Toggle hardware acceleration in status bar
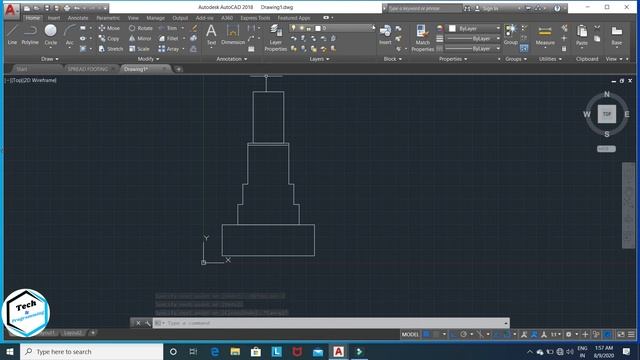Image resolution: width=640 pixels, height=360 pixels. click(x=607, y=334)
